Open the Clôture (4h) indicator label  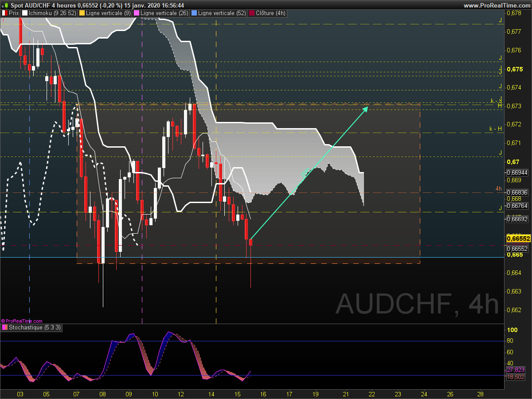click(271, 13)
